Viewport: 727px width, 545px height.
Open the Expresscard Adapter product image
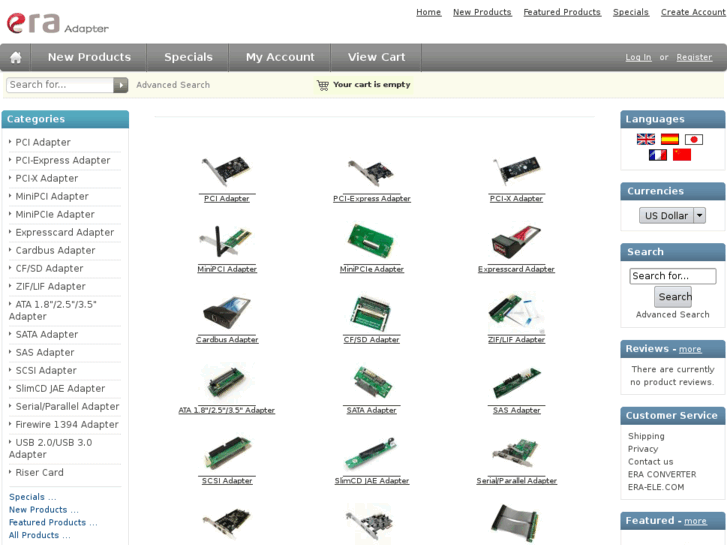tap(516, 241)
